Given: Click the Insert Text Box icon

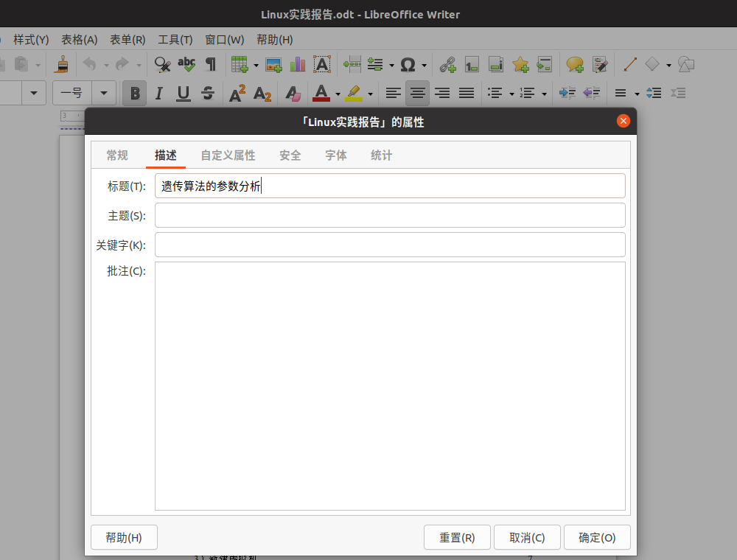Looking at the screenshot, I should coord(322,65).
